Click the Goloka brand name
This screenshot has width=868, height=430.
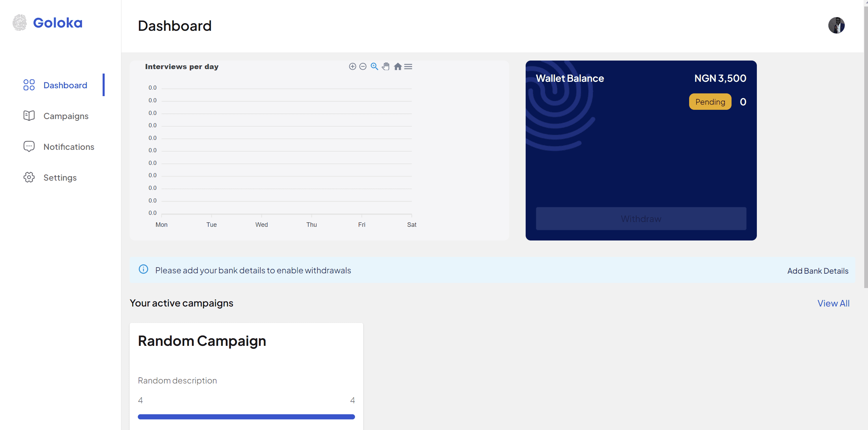58,23
